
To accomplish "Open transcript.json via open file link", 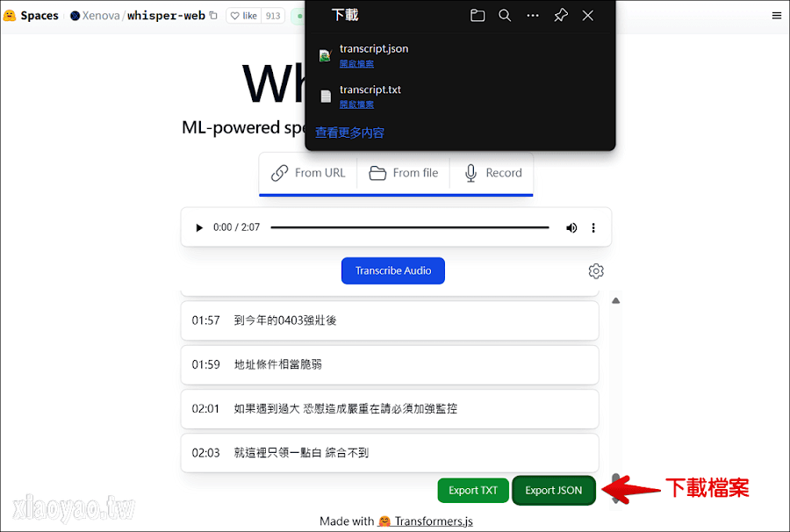I will point(356,63).
